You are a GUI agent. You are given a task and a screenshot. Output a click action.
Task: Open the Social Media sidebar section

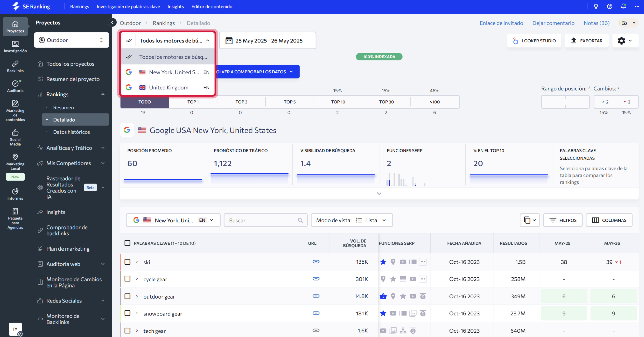(x=15, y=138)
